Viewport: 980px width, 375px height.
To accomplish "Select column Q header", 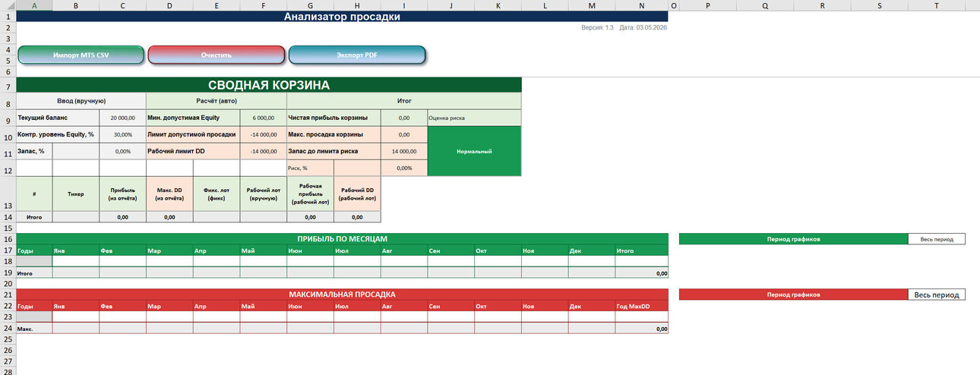I will (765, 5).
